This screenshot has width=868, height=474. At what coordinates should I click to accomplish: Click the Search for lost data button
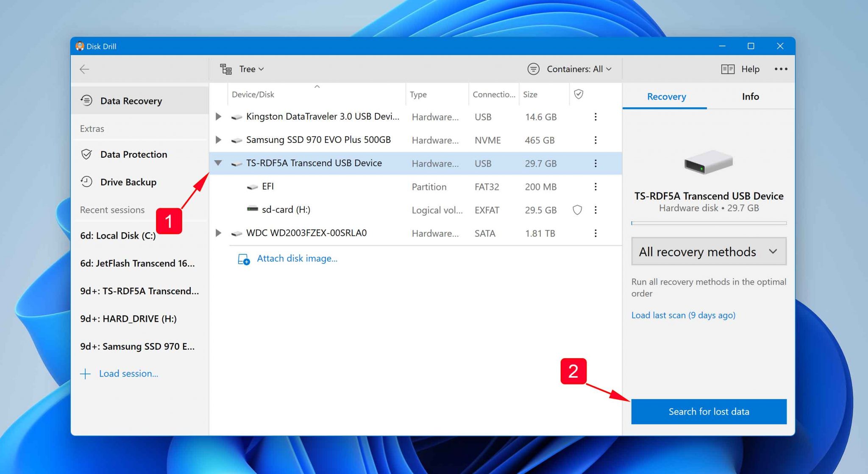[708, 411]
